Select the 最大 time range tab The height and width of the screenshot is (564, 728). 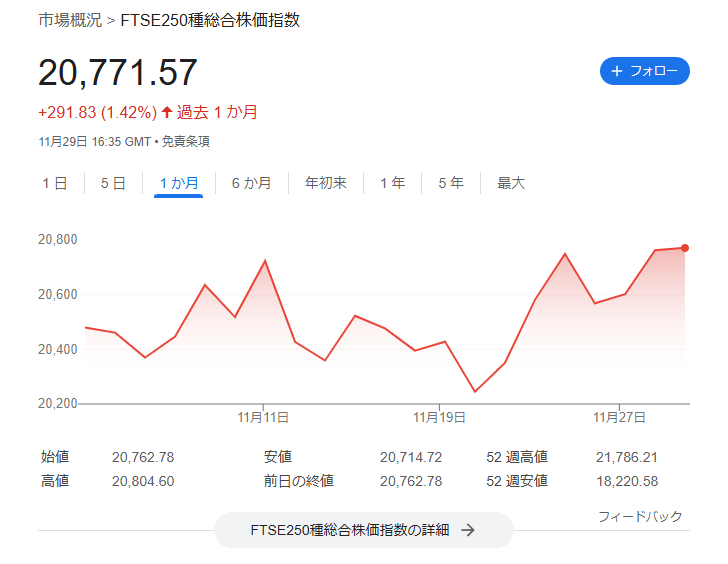511,183
